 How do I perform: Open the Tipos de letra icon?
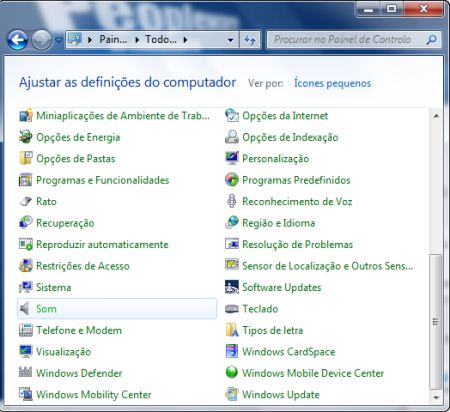[x=232, y=330]
